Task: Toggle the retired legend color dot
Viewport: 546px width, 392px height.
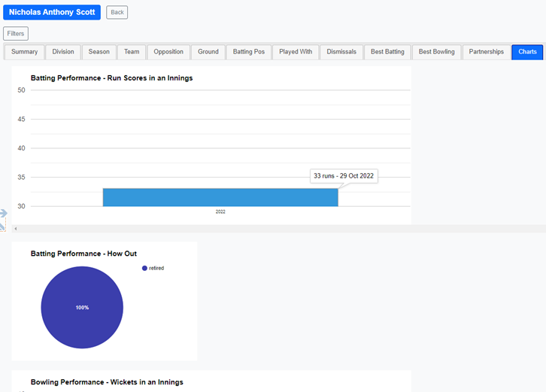Action: tap(144, 269)
